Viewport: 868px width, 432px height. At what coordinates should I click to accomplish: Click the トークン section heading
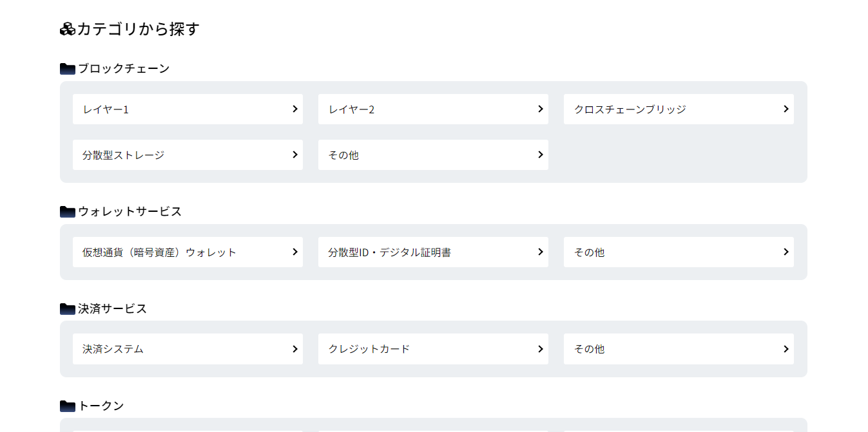coord(101,406)
